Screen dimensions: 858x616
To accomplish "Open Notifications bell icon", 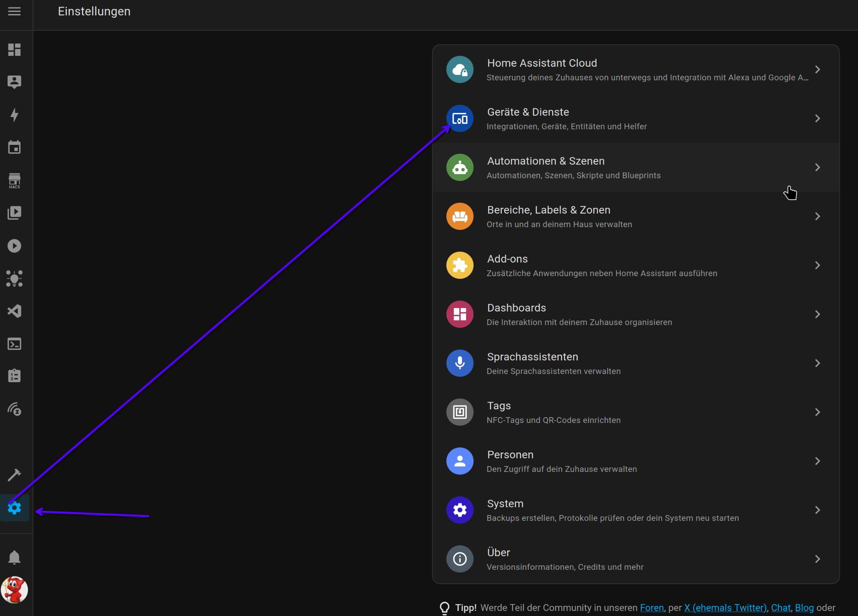I will point(14,557).
